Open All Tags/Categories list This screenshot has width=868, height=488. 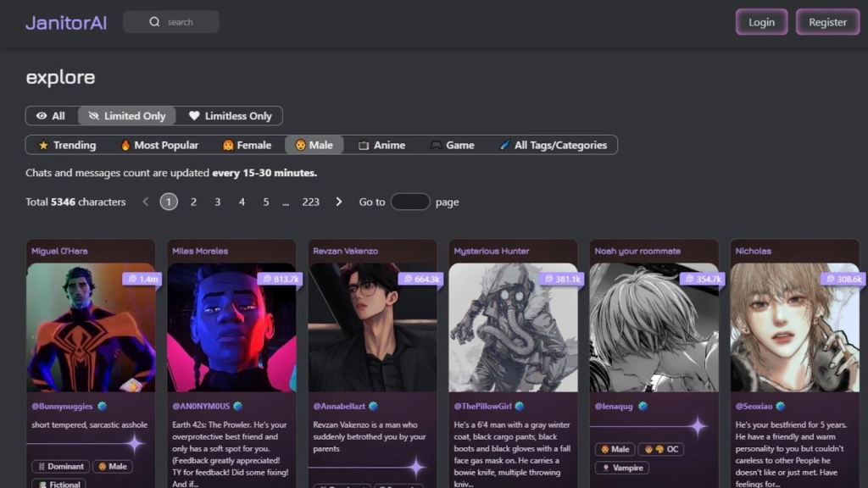(553, 145)
